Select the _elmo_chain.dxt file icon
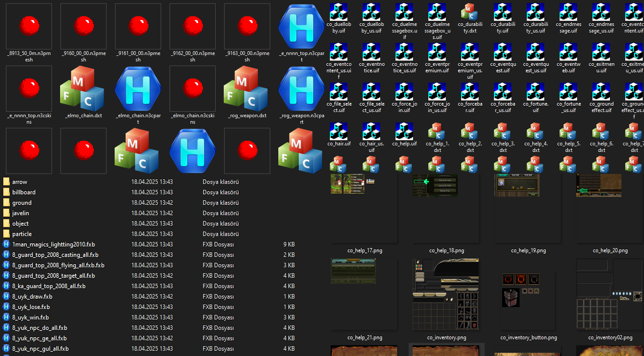The width and height of the screenshot is (644, 356). 84,89
